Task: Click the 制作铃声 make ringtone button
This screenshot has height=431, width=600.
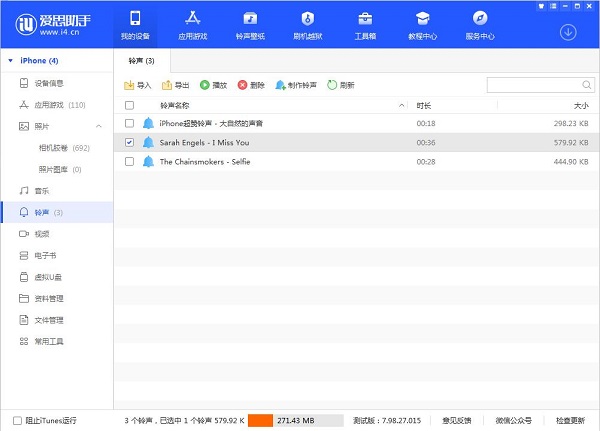Action: point(297,85)
